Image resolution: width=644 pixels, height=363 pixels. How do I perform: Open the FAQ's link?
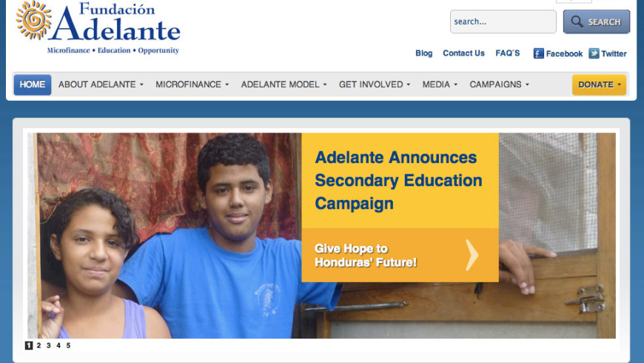pos(508,53)
